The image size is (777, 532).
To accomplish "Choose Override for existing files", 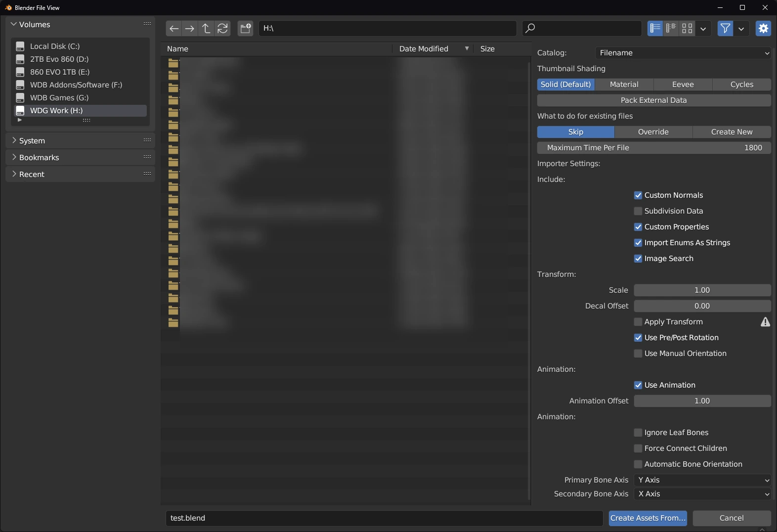I will [653, 132].
